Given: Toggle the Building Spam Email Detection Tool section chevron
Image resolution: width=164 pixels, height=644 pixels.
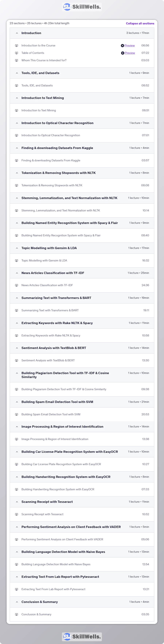Looking at the screenshot, I should 17,402.
